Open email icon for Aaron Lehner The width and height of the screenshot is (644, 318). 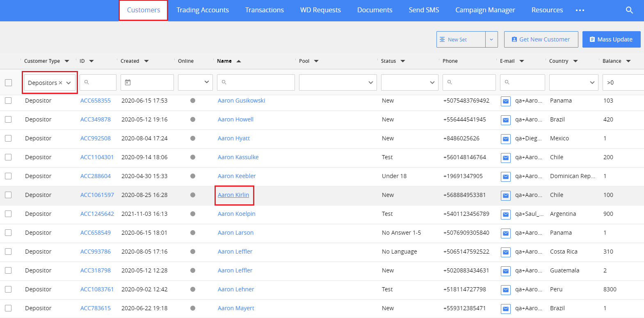coord(506,290)
